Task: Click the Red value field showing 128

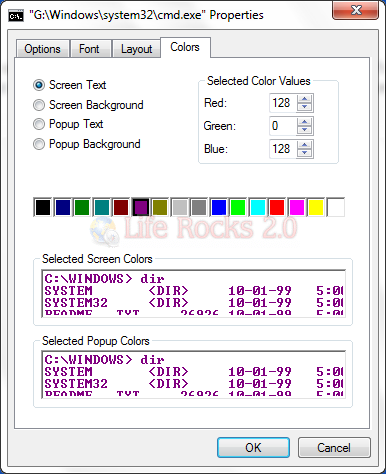Action: pyautogui.click(x=283, y=103)
